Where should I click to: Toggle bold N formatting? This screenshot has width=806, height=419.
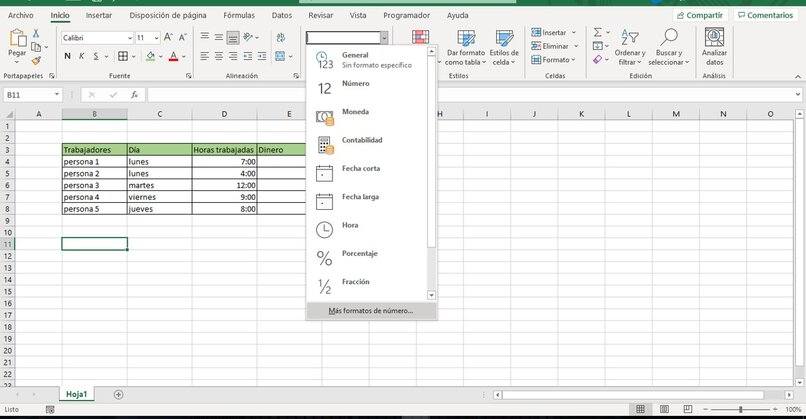coord(67,56)
